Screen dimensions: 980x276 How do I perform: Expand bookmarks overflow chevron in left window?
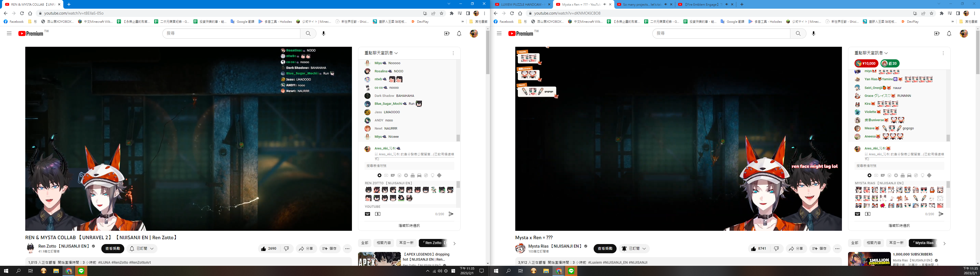(x=463, y=22)
